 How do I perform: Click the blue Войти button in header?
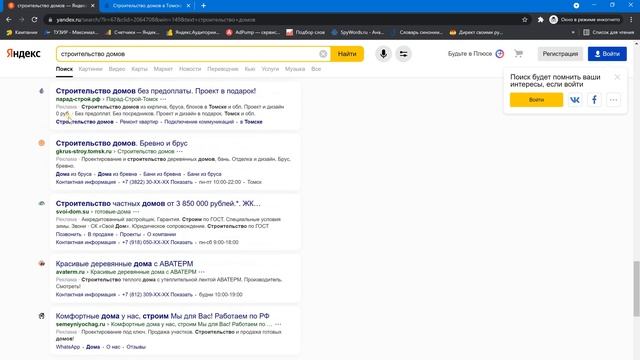[x=607, y=54]
